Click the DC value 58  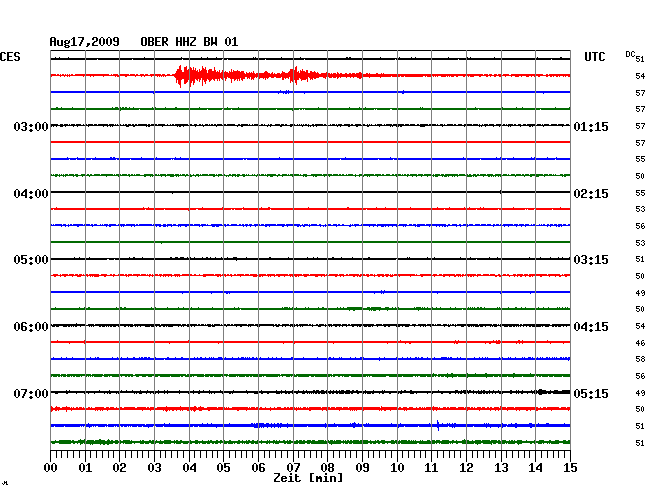coord(640,359)
